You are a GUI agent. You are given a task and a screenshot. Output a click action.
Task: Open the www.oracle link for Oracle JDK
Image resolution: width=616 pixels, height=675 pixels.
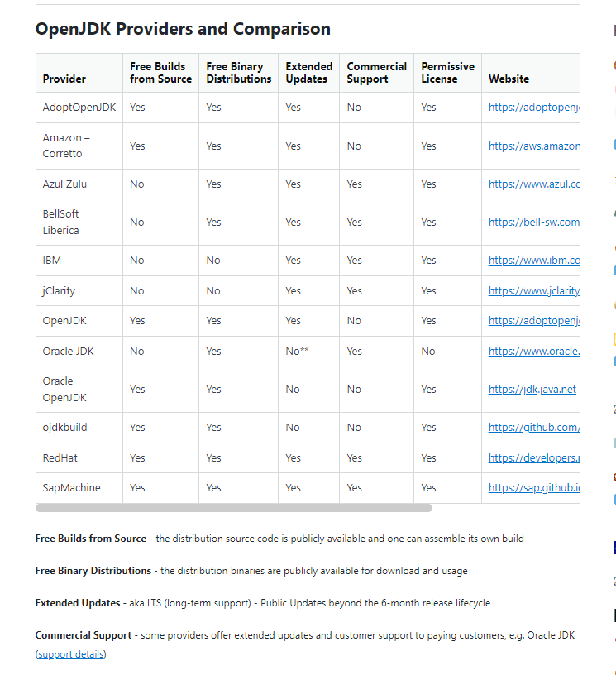[x=534, y=352]
